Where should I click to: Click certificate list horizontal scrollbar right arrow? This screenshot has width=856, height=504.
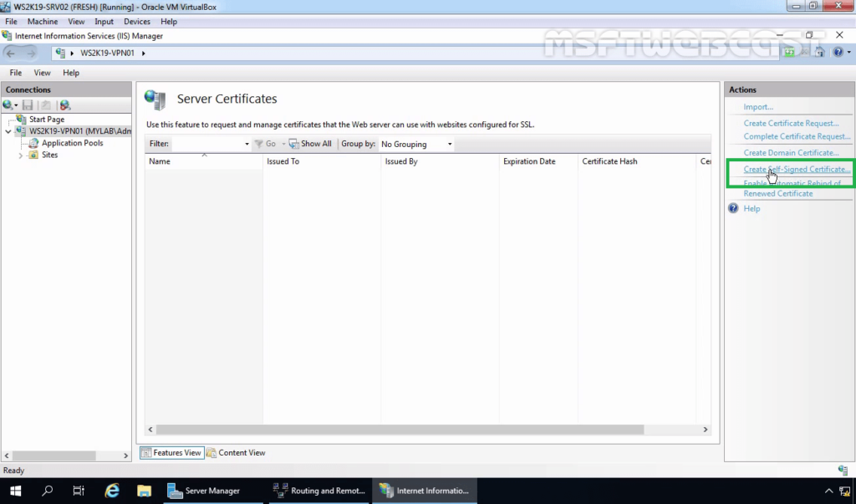[x=706, y=430]
